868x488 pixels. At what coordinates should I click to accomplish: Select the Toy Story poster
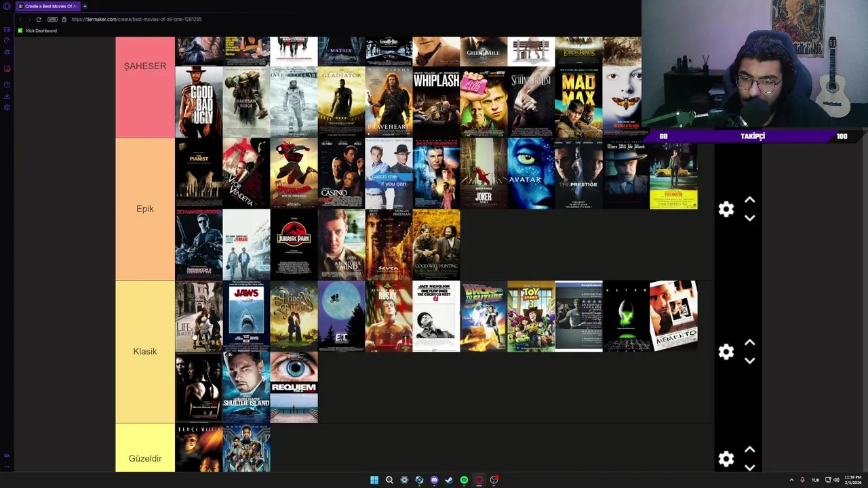click(x=531, y=317)
